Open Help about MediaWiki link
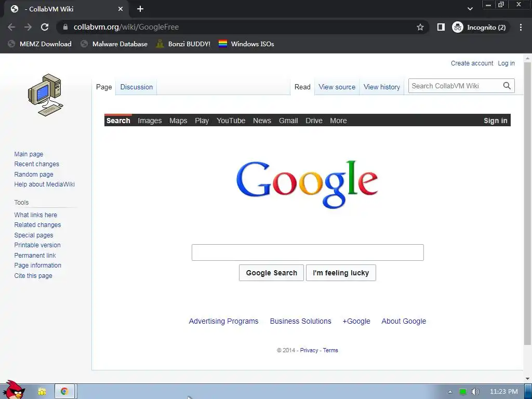Viewport: 532px width, 399px height. pos(45,184)
